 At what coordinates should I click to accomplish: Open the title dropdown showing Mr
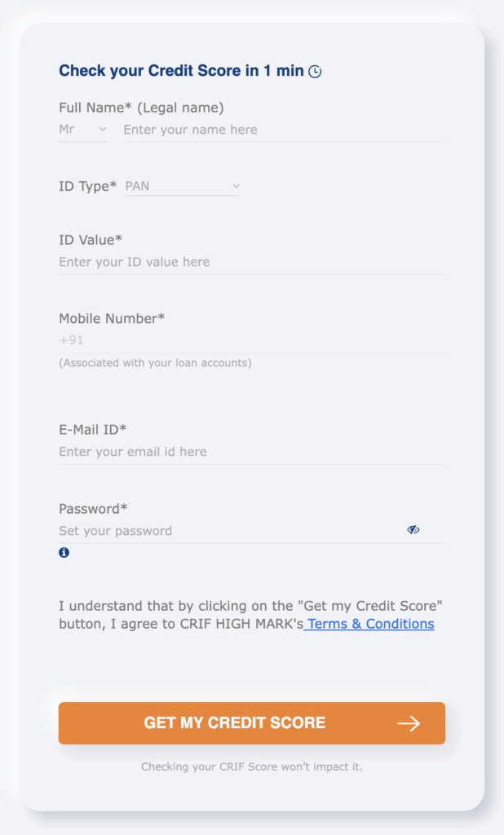[82, 129]
